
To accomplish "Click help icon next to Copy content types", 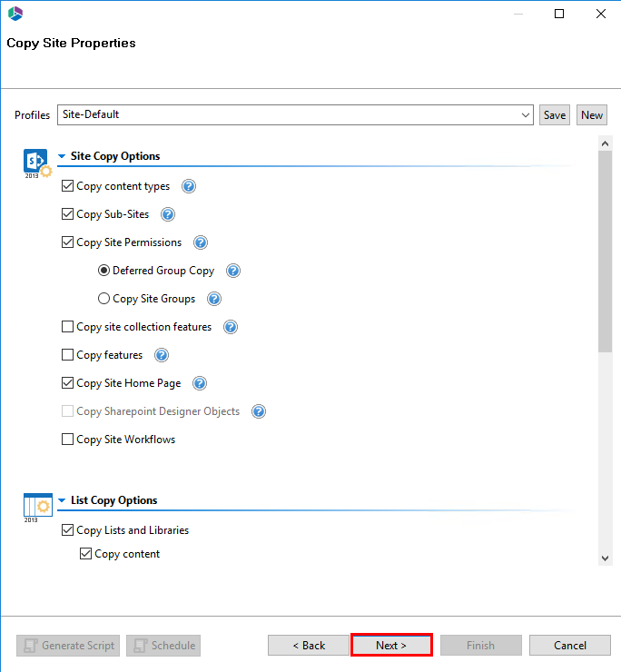I will click(189, 186).
